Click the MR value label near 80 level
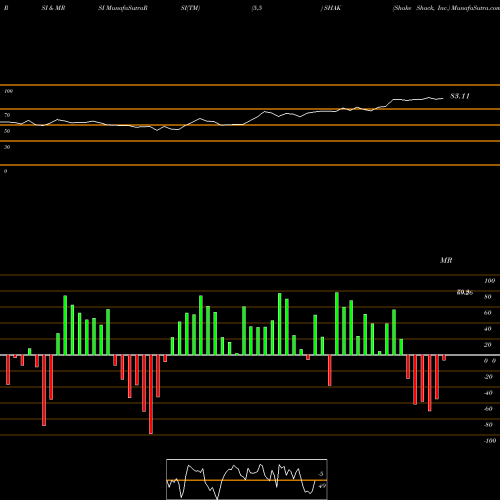The image size is (500, 500). pyautogui.click(x=465, y=293)
